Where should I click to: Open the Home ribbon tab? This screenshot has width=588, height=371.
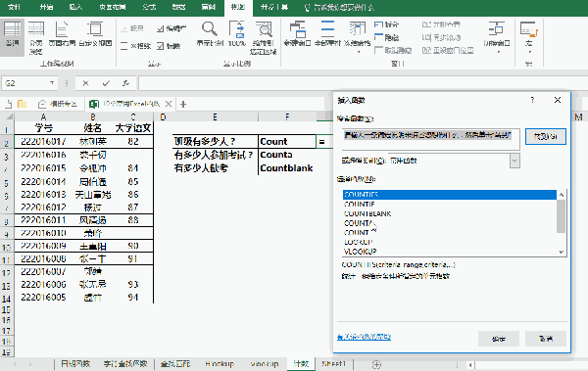click(x=46, y=7)
